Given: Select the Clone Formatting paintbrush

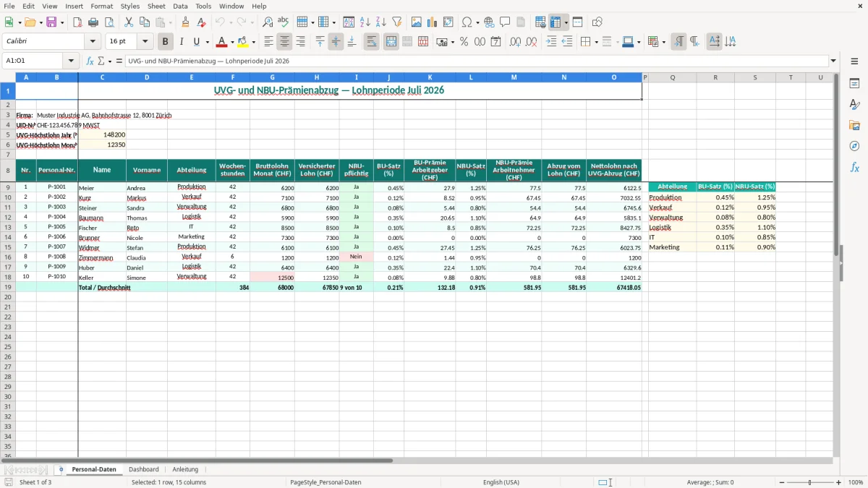Looking at the screenshot, I should tap(185, 22).
